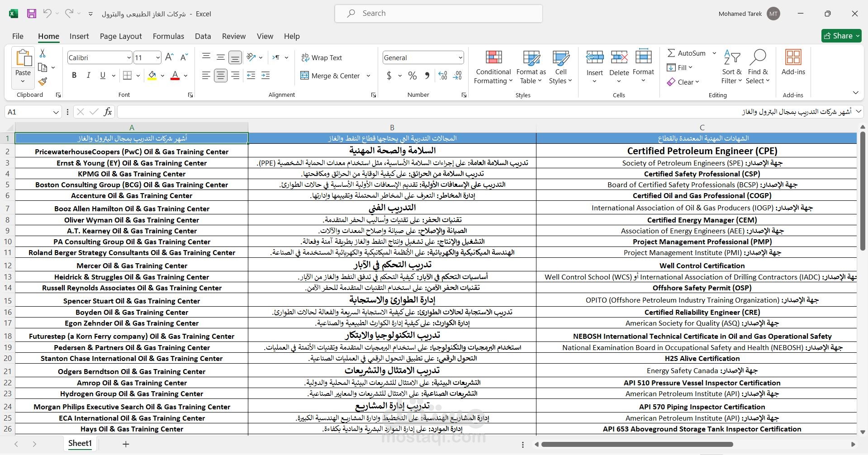Increase the indent level
Screen dimensions: 868x455
tap(266, 76)
